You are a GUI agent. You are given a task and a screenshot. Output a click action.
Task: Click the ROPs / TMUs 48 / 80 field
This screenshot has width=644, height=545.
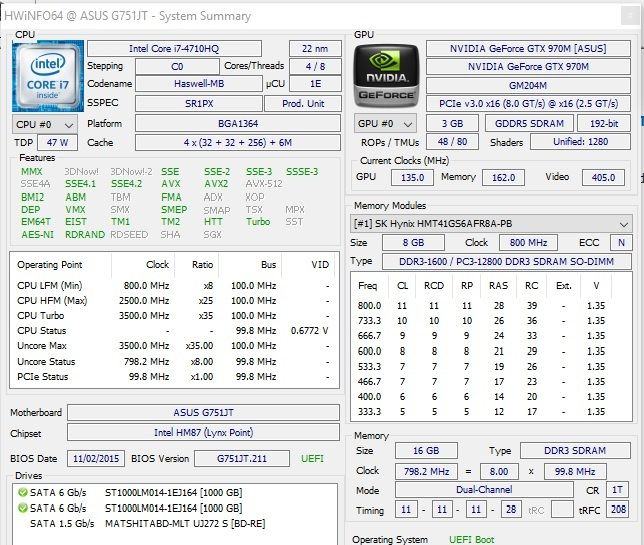(x=452, y=142)
